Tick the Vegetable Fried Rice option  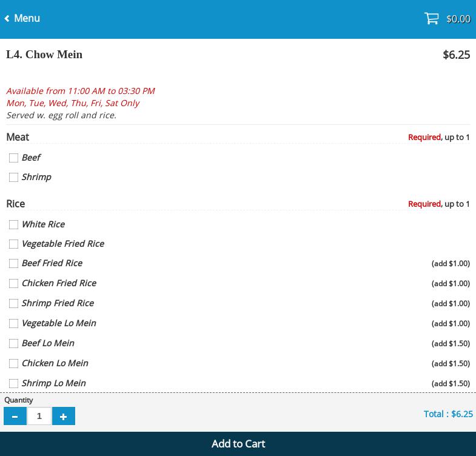(13, 244)
